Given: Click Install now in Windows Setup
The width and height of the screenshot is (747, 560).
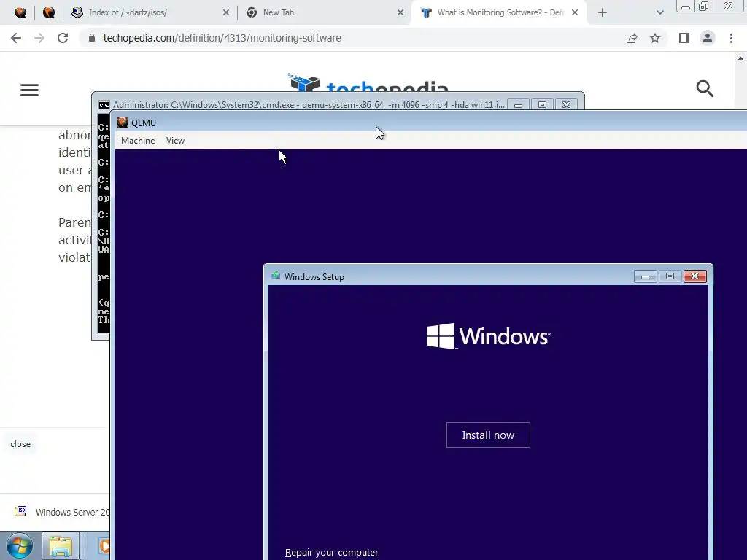Looking at the screenshot, I should pyautogui.click(x=488, y=435).
